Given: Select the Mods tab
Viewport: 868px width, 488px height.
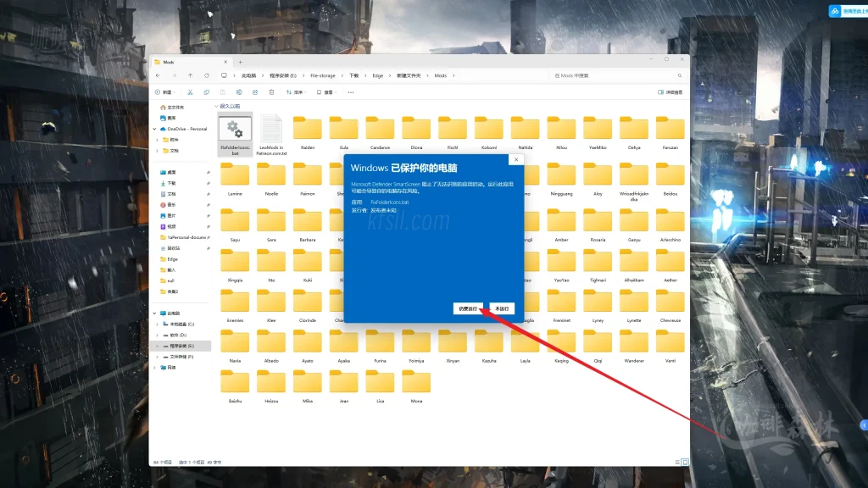Looking at the screenshot, I should pos(191,62).
